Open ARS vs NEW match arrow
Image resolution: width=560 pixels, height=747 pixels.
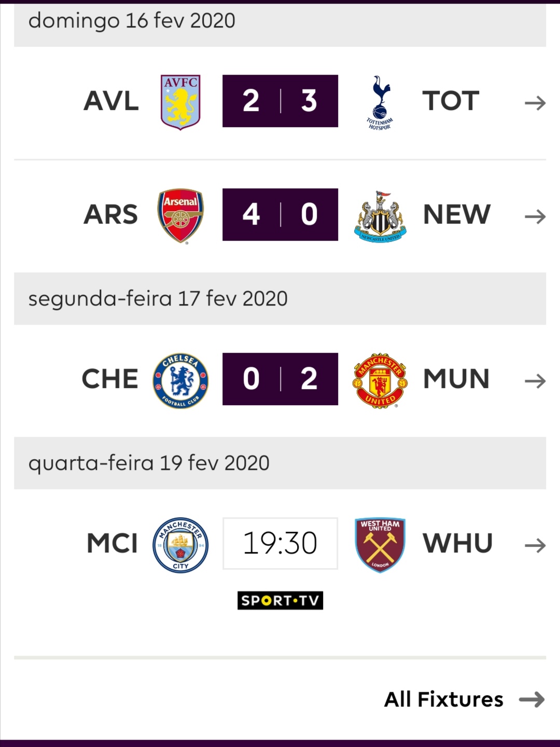pos(535,216)
